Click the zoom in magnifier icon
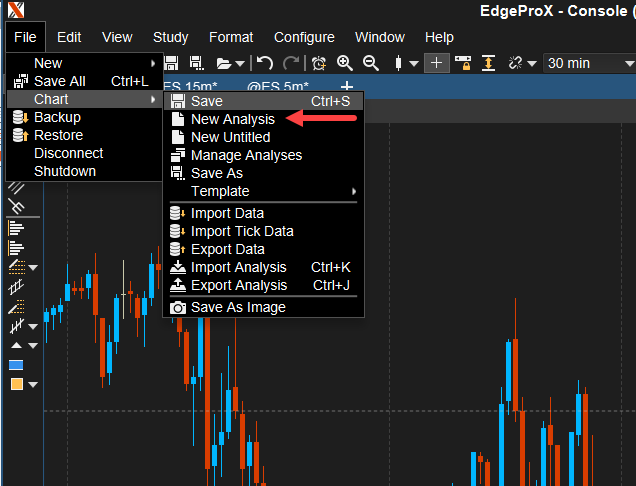The height and width of the screenshot is (486, 636). (x=345, y=63)
